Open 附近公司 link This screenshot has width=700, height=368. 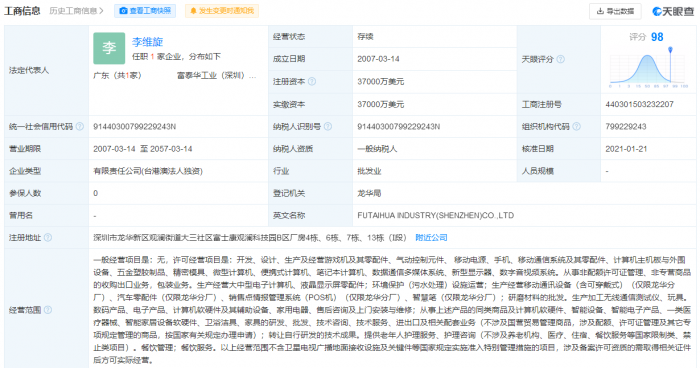431,238
